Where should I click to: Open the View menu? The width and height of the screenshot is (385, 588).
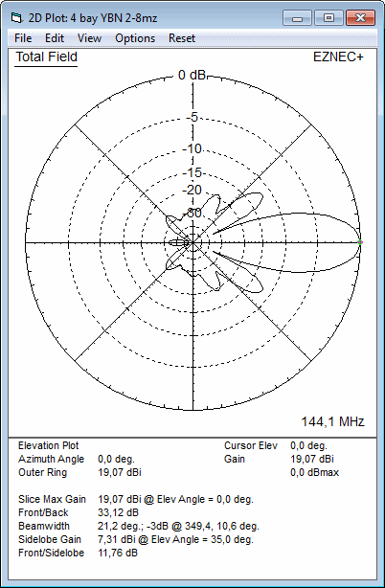(89, 38)
